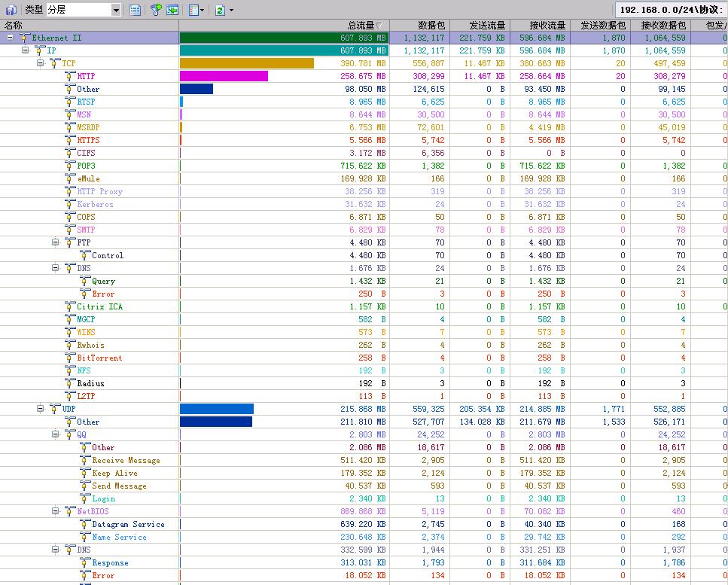728x585 pixels.
Task: Collapse the Ethernet II tree node
Action: coord(10,38)
